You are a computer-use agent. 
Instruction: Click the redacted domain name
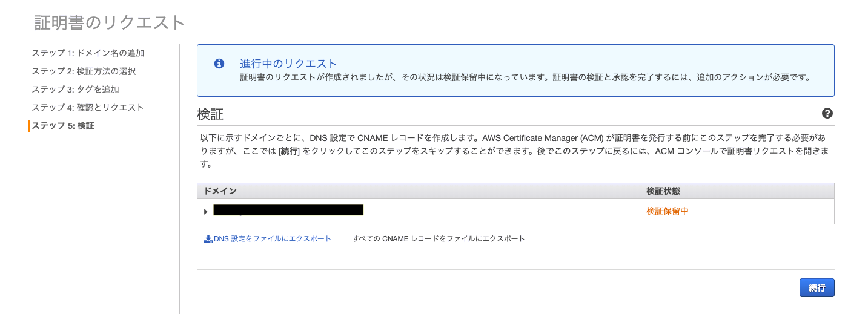click(288, 211)
